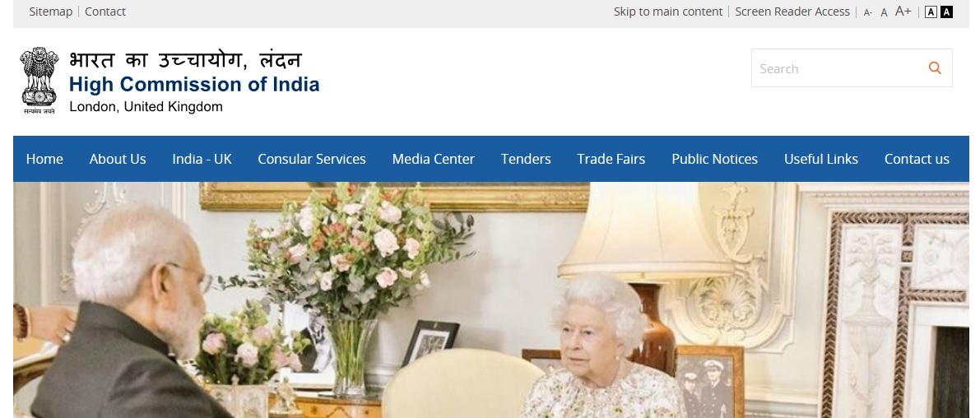980x418 pixels.
Task: Decrease font size with A- icon
Action: [867, 12]
